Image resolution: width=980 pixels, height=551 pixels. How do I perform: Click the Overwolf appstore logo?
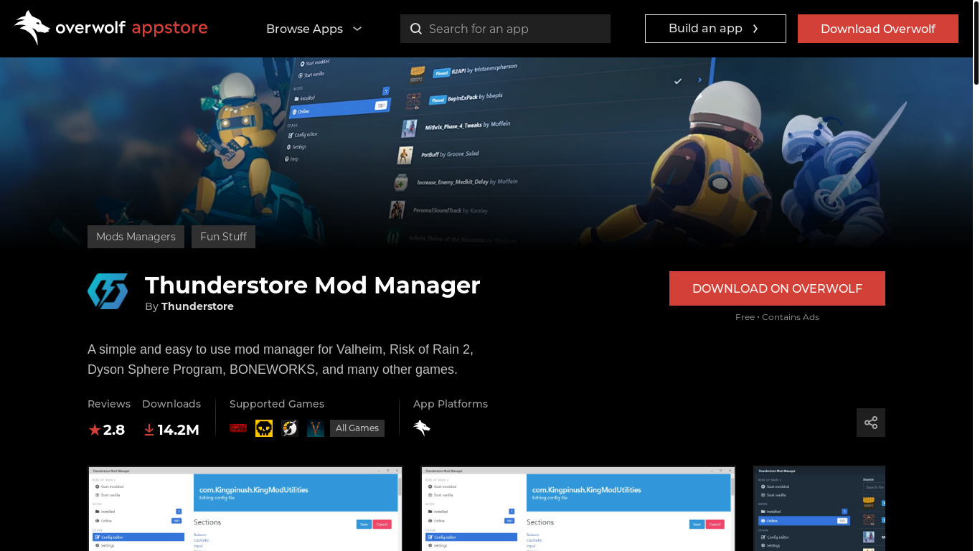pyautogui.click(x=111, y=28)
